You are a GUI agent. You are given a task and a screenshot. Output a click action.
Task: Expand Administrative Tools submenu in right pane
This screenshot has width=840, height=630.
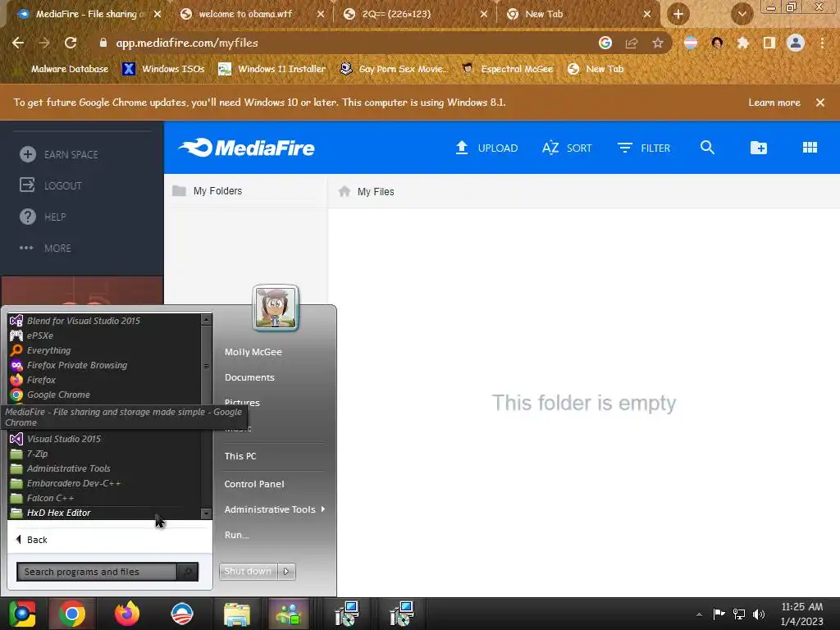tap(274, 509)
